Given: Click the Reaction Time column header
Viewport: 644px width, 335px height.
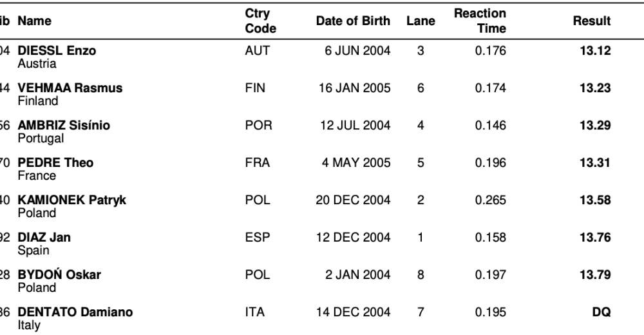Looking at the screenshot, I should point(480,21).
